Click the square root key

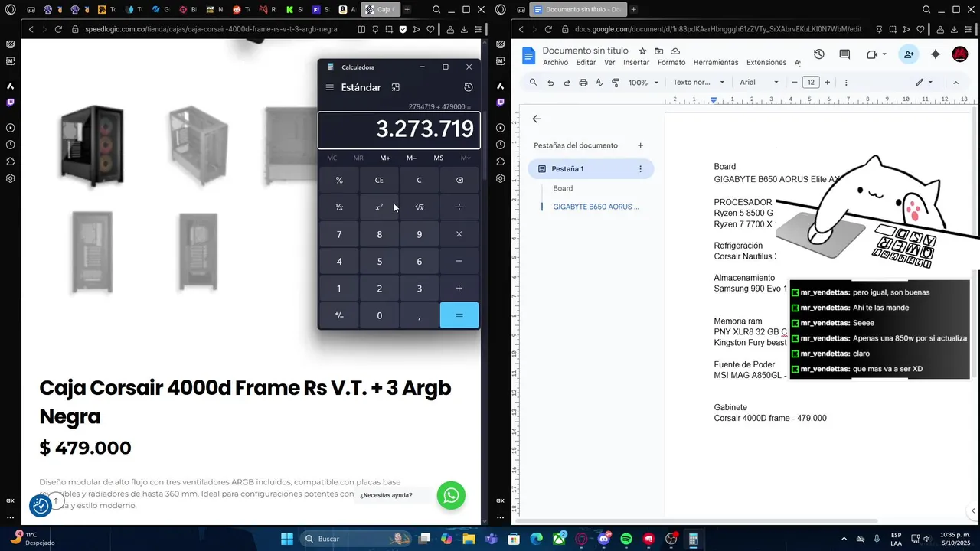click(420, 207)
